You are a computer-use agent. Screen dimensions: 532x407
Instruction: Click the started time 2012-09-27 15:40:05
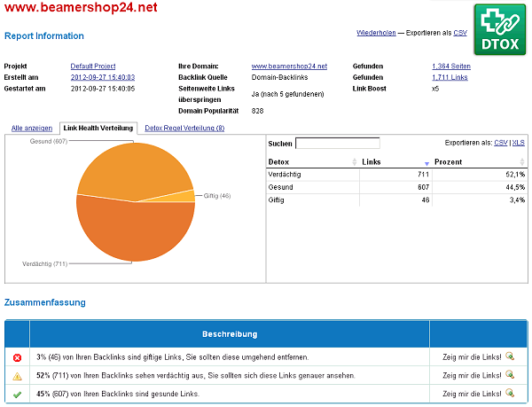103,89
